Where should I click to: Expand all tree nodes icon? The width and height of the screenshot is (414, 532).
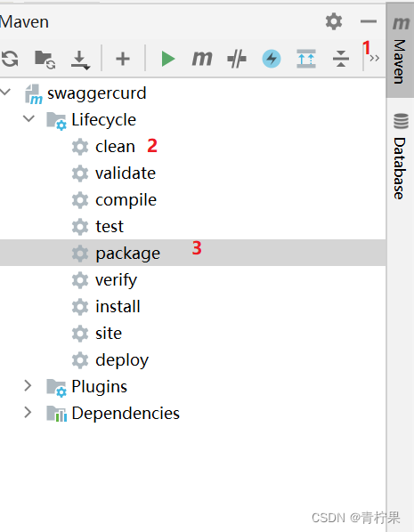click(306, 59)
